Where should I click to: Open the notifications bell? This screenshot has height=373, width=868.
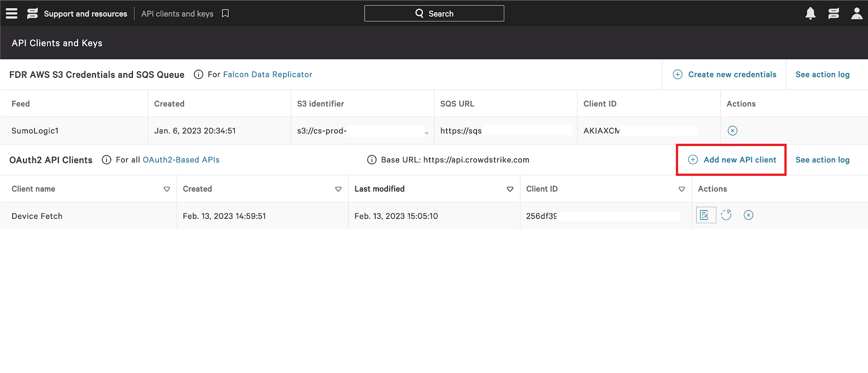[x=810, y=14]
